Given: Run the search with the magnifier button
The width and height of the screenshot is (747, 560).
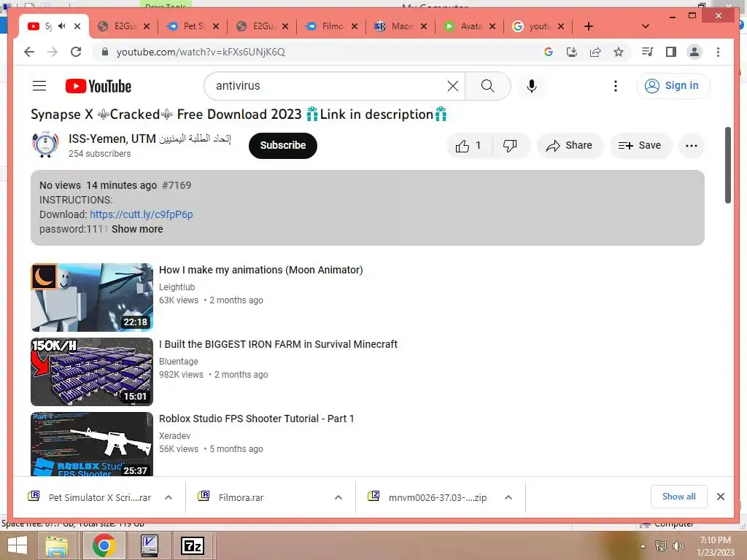Looking at the screenshot, I should [488, 86].
